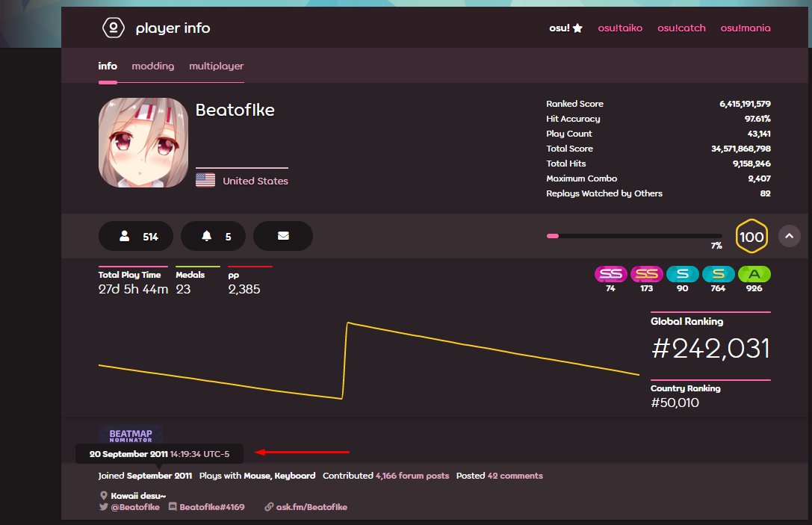The height and width of the screenshot is (525, 812).
Task: Open the multiplayer tab
Action: click(x=216, y=66)
